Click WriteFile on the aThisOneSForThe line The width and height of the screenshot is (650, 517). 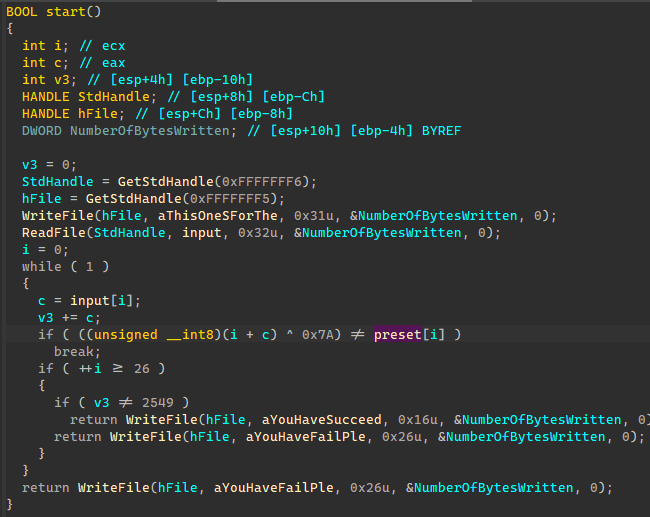pyautogui.click(x=58, y=216)
